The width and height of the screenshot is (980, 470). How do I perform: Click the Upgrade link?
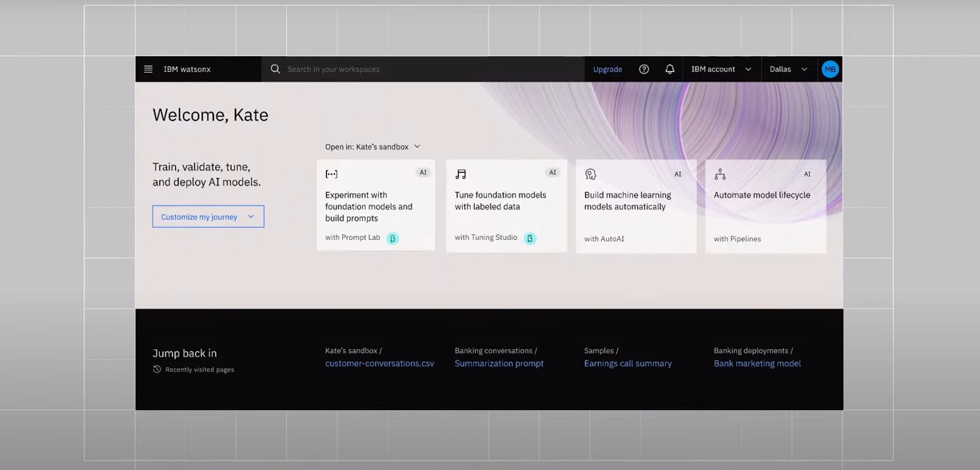tap(608, 70)
